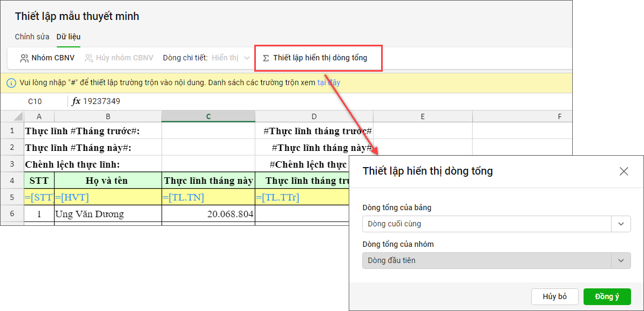
Task: Switch to the Dữ liệu tab
Action: (x=69, y=37)
